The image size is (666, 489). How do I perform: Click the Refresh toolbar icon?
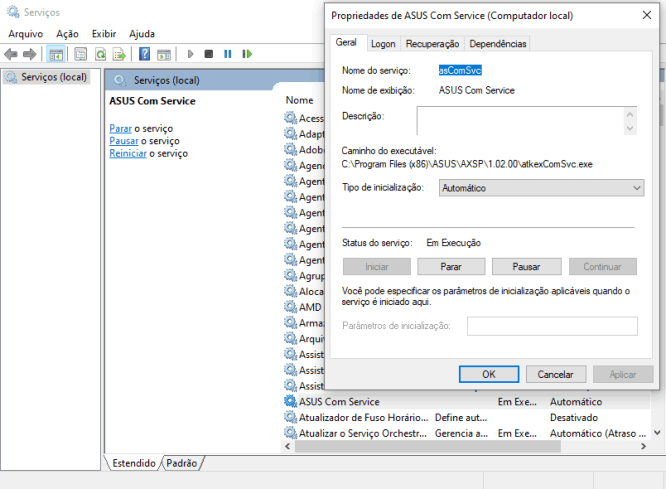click(x=101, y=54)
